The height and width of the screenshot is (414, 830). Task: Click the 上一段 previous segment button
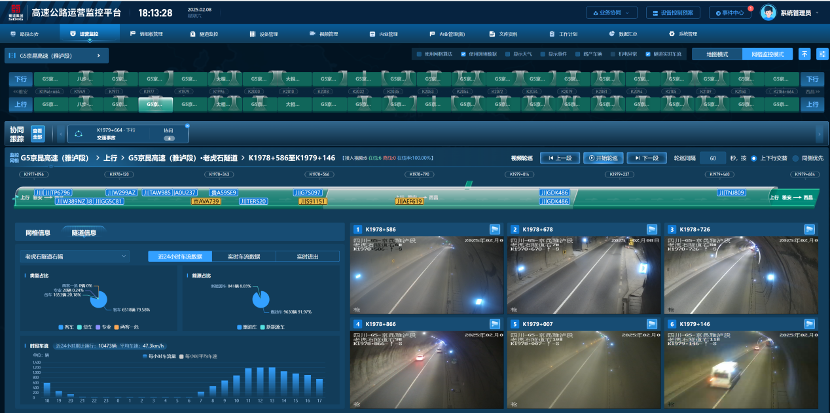click(x=560, y=158)
